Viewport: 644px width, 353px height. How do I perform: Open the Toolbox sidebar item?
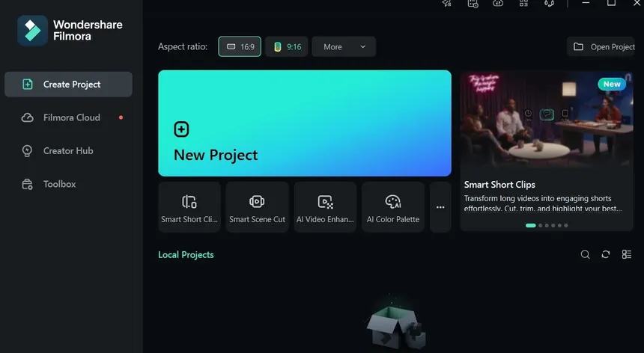coord(59,184)
